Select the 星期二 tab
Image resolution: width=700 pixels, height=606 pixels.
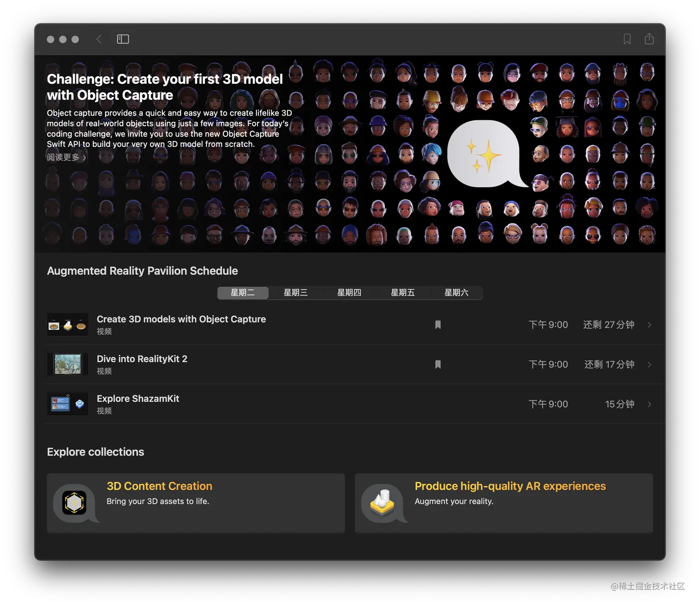click(243, 293)
